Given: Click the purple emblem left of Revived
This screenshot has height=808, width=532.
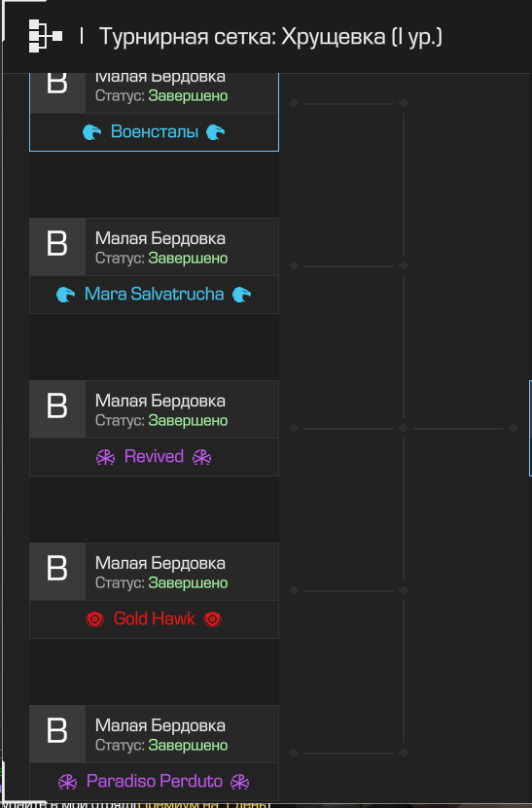Looking at the screenshot, I should (x=106, y=457).
